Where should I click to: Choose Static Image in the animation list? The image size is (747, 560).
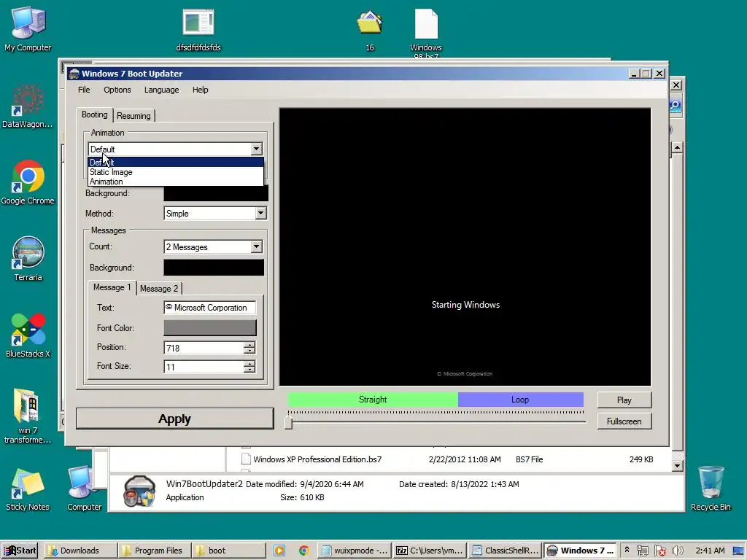pos(176,172)
